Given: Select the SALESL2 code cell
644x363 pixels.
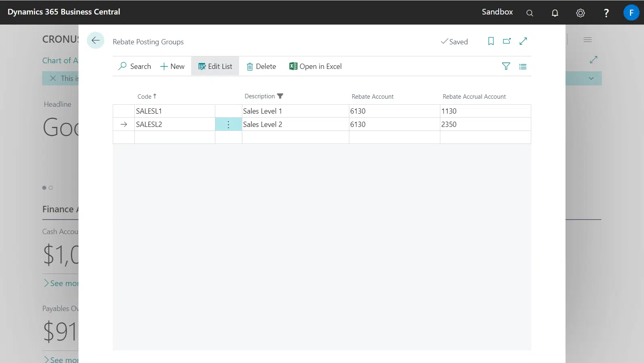Looking at the screenshot, I should pyautogui.click(x=175, y=124).
